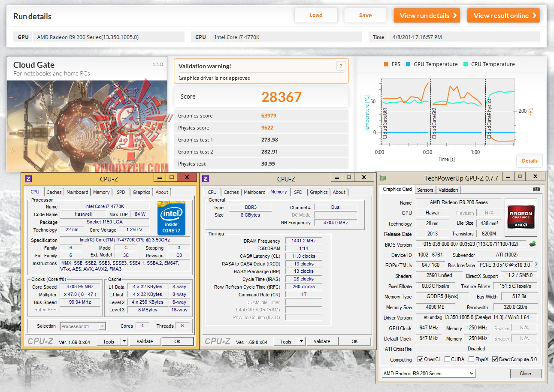
Task: Toggle the DirectCompute 5.0 checkbox
Action: [x=495, y=359]
